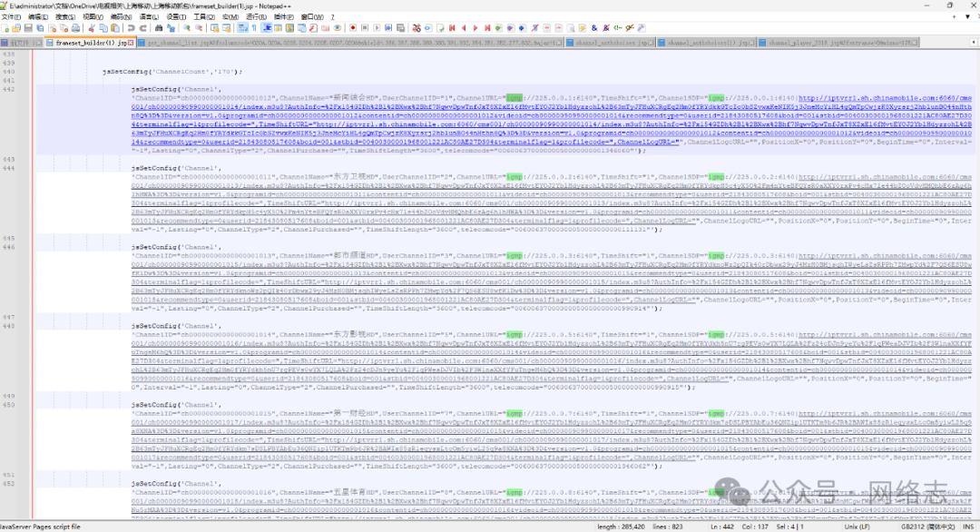Click the Save All toolbar icon
The image size is (980, 532).
pos(40,28)
